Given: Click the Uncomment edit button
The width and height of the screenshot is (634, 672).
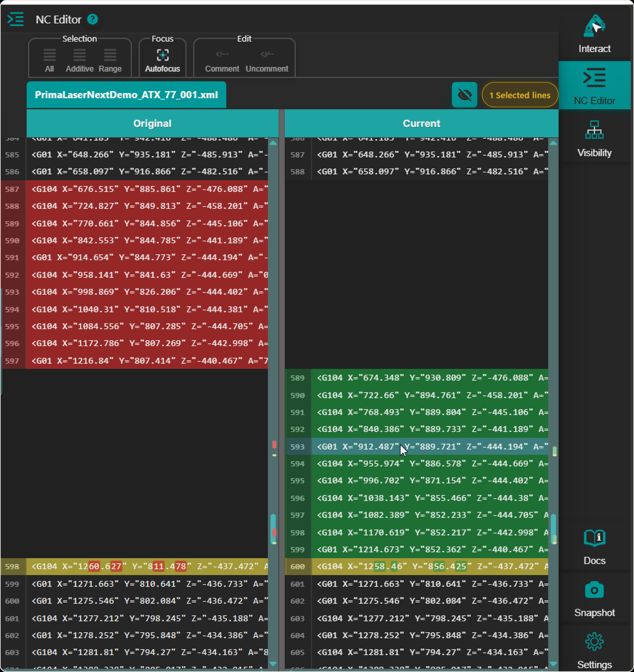Looking at the screenshot, I should [267, 60].
